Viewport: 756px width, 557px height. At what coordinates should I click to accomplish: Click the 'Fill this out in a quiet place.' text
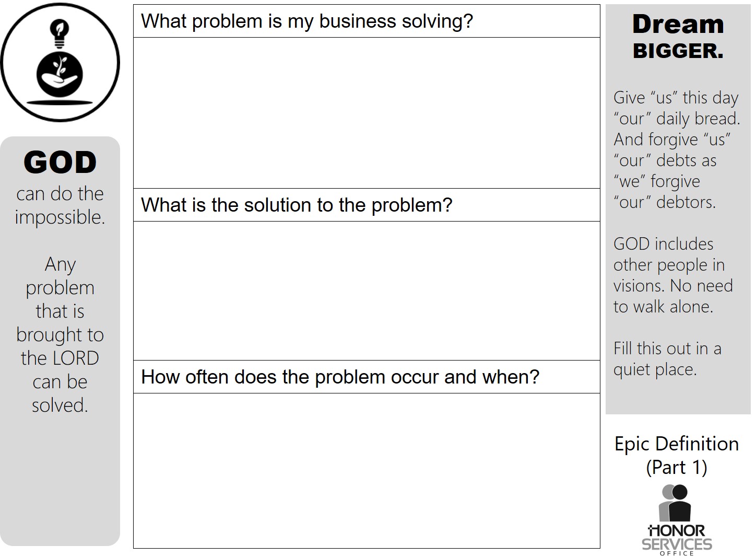[x=667, y=359]
